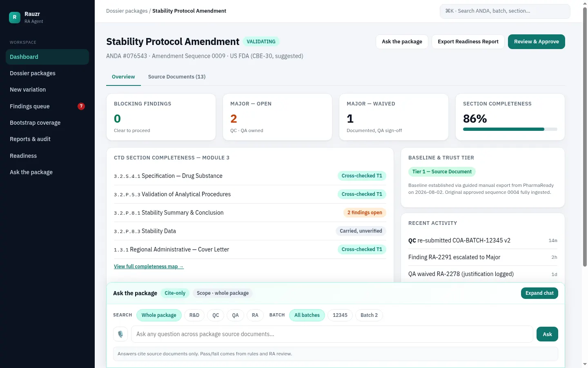Open Readiness in the sidebar
Viewport: 588px width, 368px height.
pos(47,156)
